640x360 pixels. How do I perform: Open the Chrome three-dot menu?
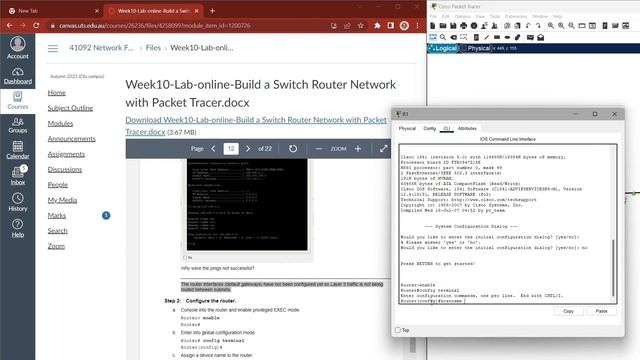point(417,25)
